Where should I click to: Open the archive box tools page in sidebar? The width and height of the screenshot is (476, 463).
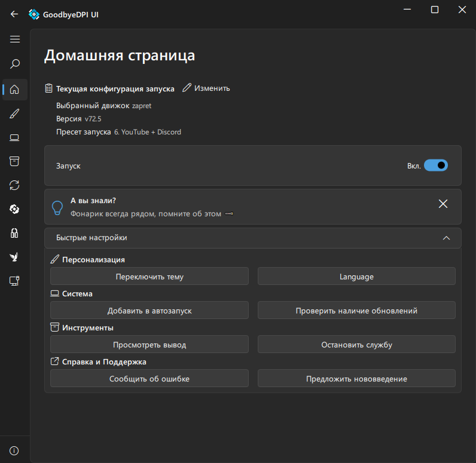point(15,161)
